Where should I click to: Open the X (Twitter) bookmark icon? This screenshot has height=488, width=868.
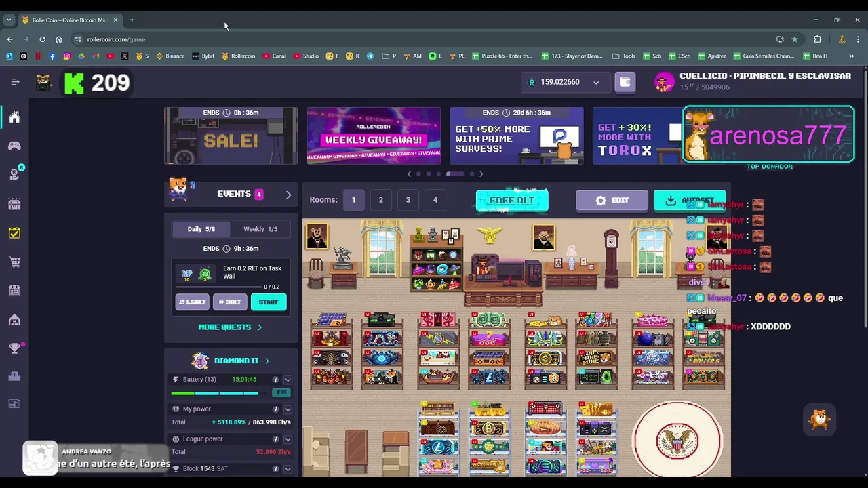point(125,56)
